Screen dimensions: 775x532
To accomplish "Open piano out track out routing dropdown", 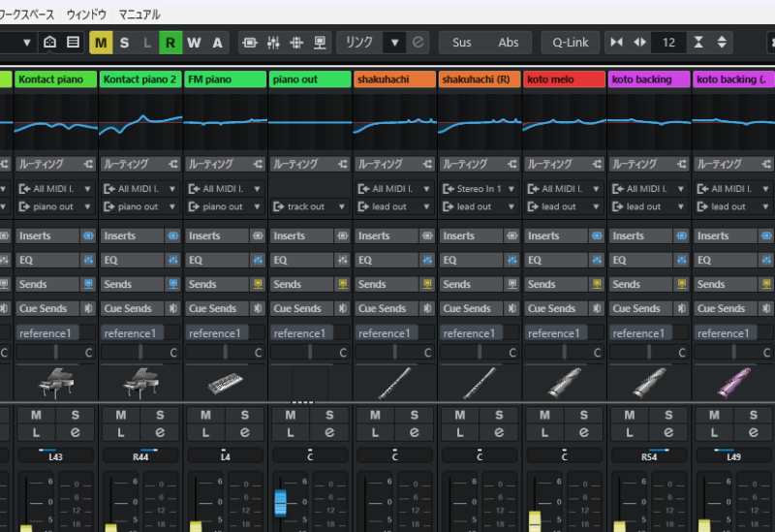I will click(x=309, y=206).
